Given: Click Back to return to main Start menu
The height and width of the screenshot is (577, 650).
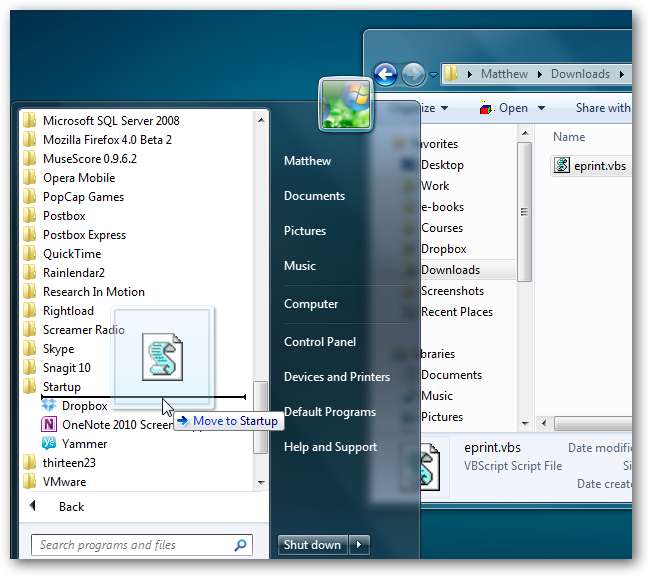Looking at the screenshot, I should [x=70, y=507].
